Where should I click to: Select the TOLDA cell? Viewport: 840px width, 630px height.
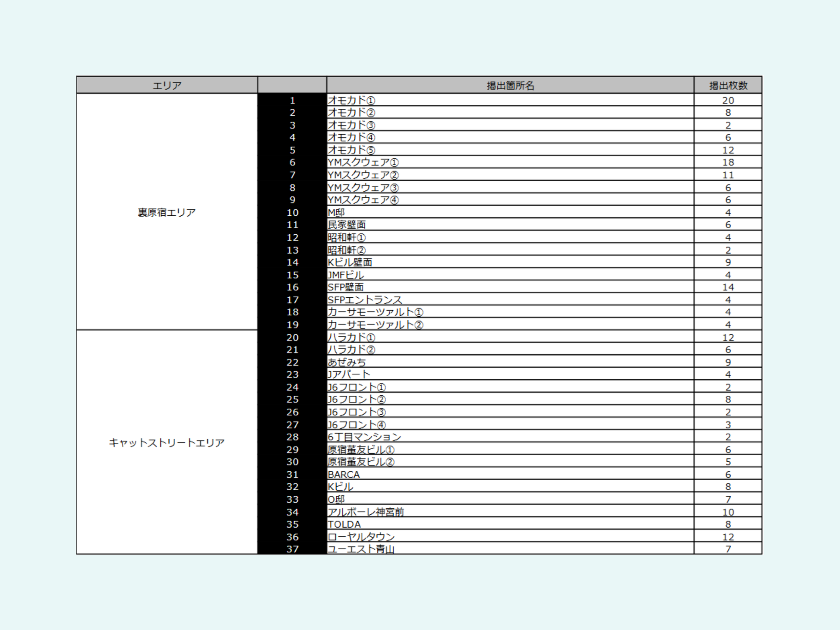pos(510,524)
